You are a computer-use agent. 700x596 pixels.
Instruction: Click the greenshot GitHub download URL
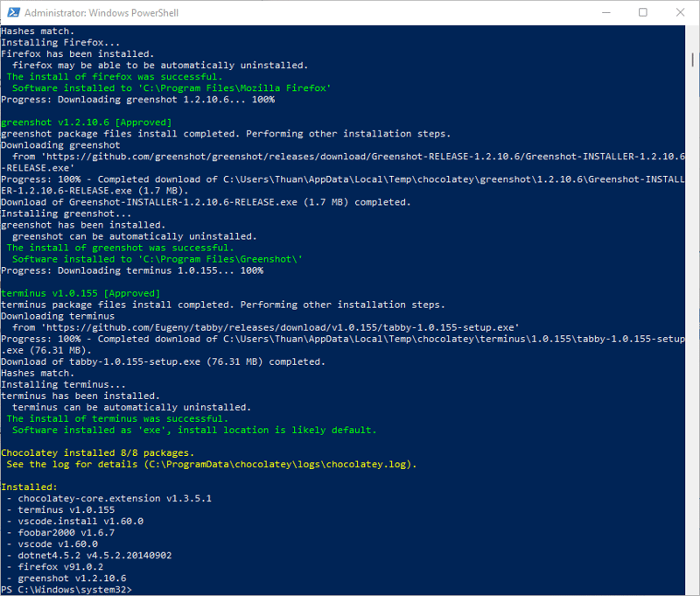tap(350, 156)
